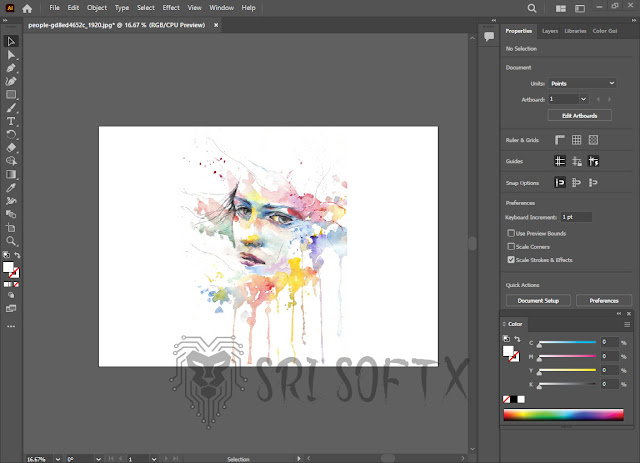Open the Window menu
The height and width of the screenshot is (463, 640).
pyautogui.click(x=221, y=8)
